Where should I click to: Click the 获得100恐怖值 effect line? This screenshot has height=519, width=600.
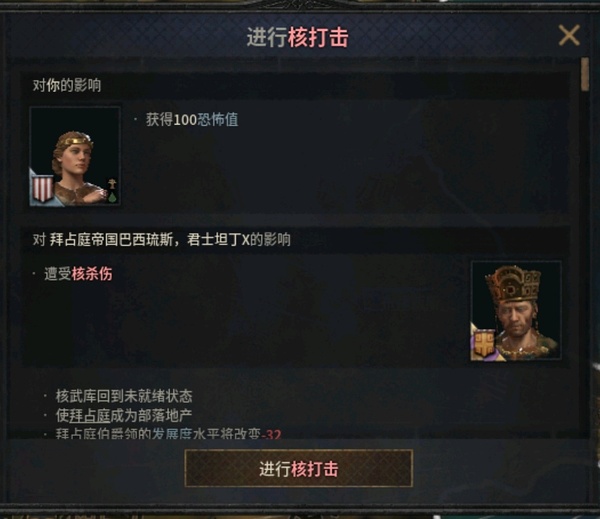click(x=192, y=120)
